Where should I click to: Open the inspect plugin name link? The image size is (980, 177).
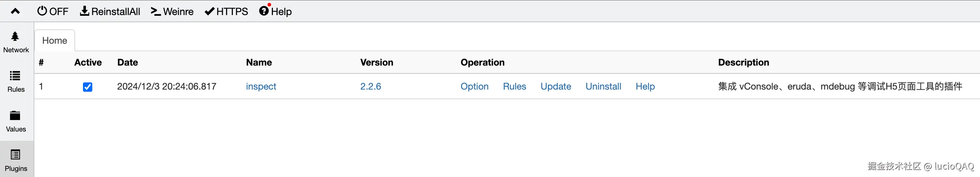(261, 87)
